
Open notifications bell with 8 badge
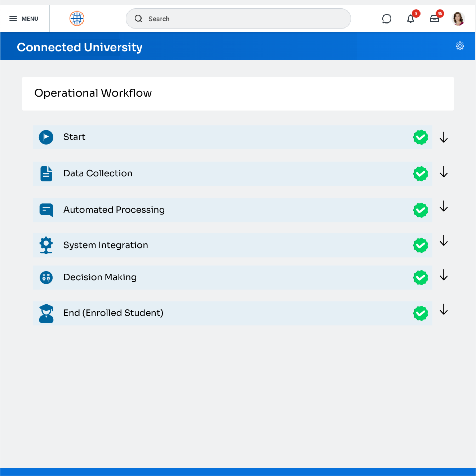click(x=410, y=19)
